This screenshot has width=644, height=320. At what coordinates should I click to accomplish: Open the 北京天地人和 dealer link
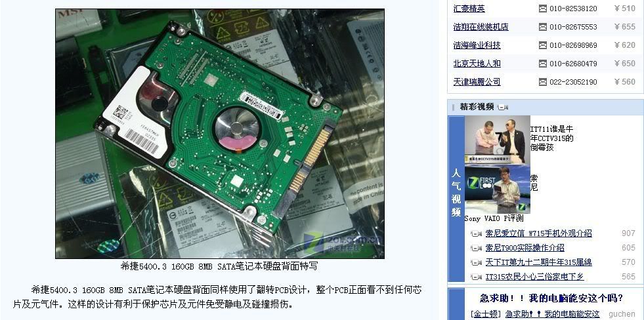point(477,64)
